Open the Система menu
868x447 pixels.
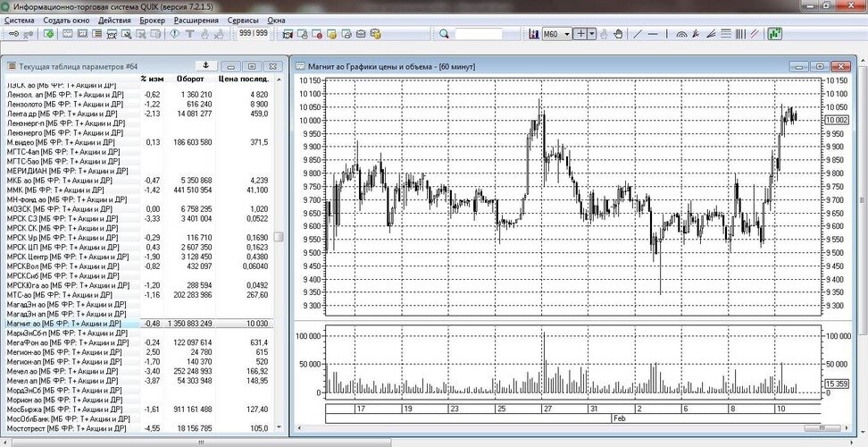pos(20,20)
